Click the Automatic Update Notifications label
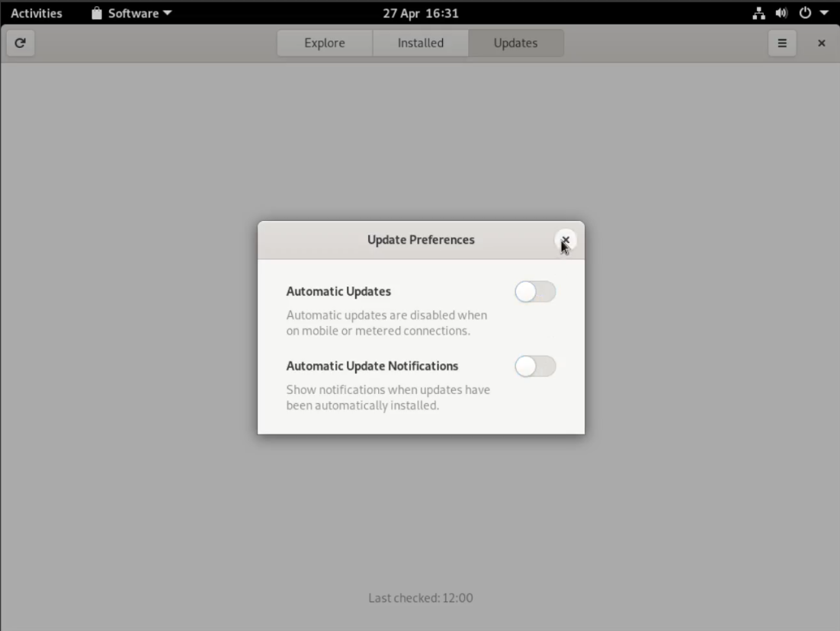Viewport: 840px width, 631px height. [x=372, y=366]
